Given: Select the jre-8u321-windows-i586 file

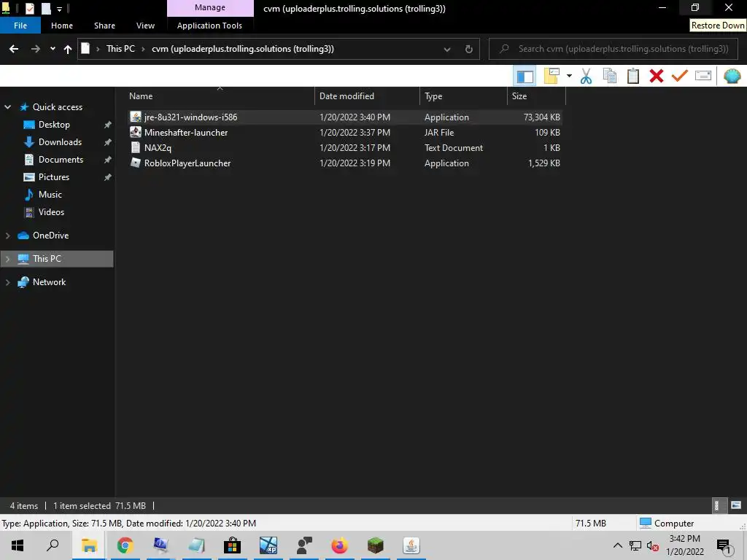Looking at the screenshot, I should 345,117.
